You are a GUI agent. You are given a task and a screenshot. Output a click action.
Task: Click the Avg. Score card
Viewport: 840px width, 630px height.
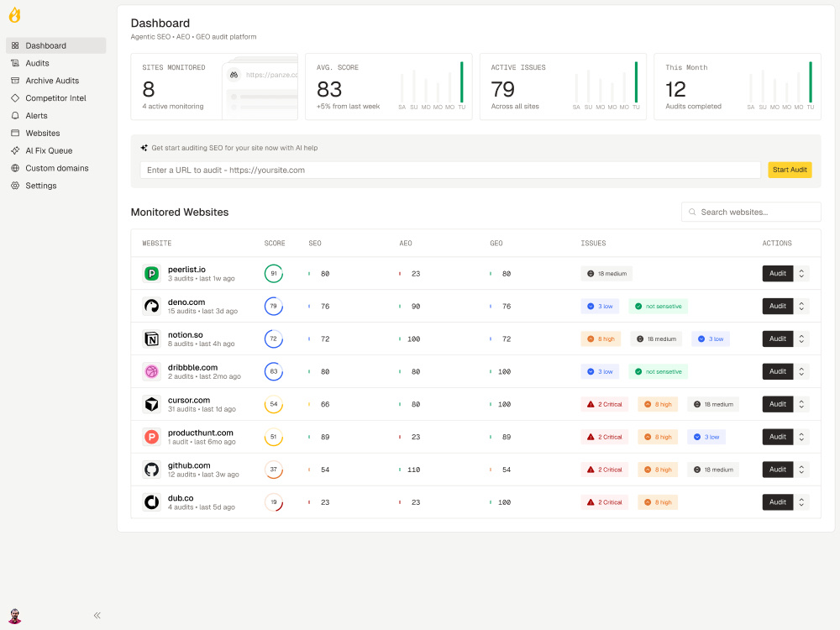(389, 87)
